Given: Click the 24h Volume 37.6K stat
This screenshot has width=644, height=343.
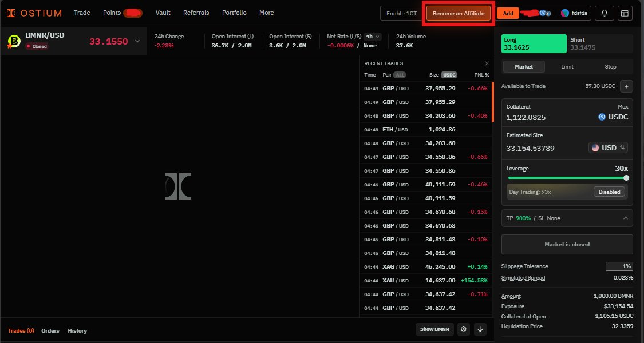Looking at the screenshot, I should tap(410, 41).
